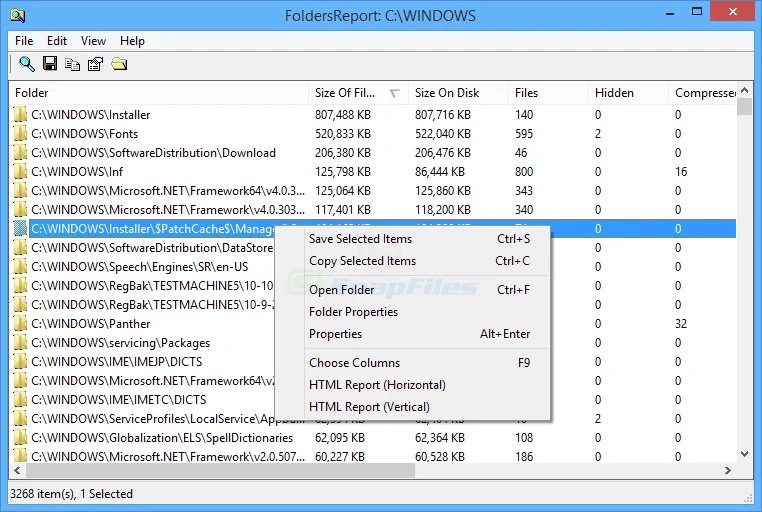Select the C:\WINDOWS\Inf row
Screen dimensions: 762x512
coord(372,171)
